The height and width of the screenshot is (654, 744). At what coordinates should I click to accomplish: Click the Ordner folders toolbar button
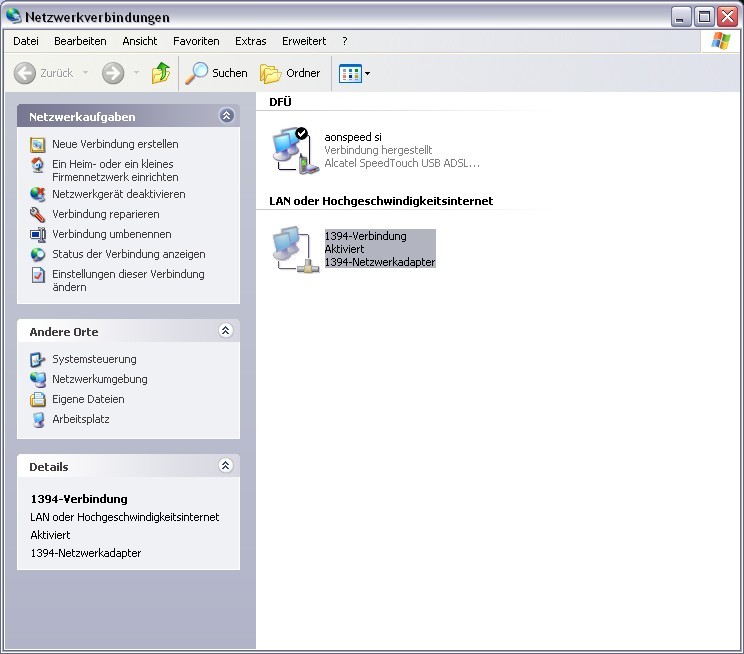click(290, 73)
